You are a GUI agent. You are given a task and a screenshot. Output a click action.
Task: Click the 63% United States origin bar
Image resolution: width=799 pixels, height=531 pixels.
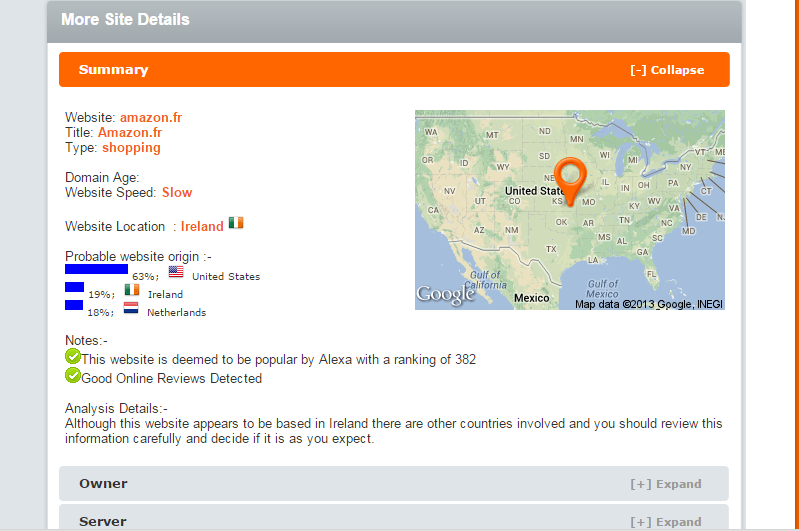coord(96,269)
